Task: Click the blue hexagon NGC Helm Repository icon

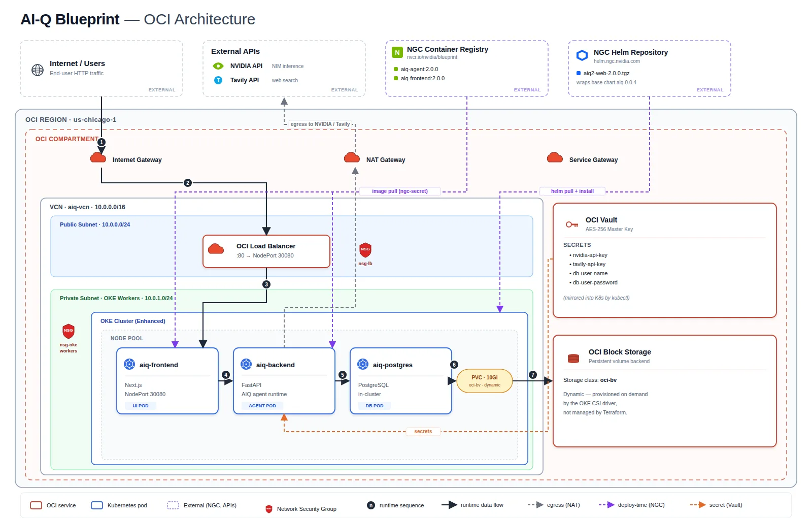Action: pos(582,55)
